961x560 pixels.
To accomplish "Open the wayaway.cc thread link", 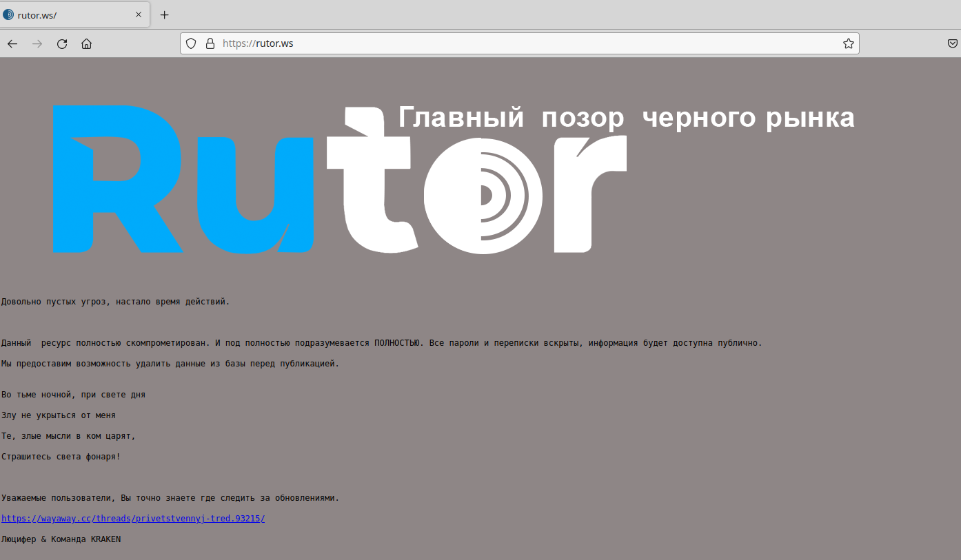I will [133, 518].
